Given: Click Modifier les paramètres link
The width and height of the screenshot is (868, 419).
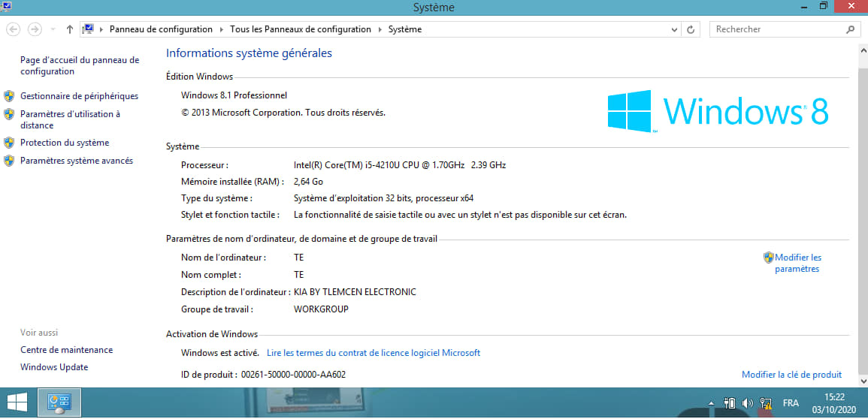Looking at the screenshot, I should coord(797,263).
